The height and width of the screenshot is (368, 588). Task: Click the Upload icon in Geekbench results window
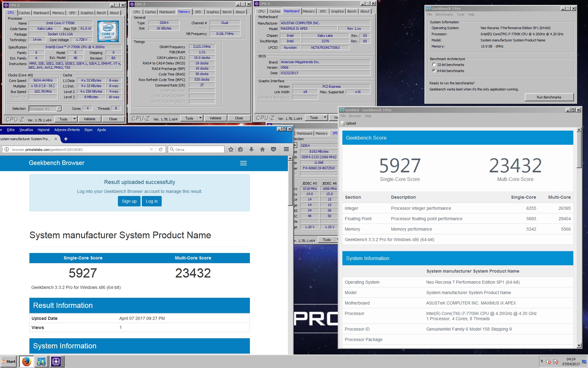click(x=343, y=123)
